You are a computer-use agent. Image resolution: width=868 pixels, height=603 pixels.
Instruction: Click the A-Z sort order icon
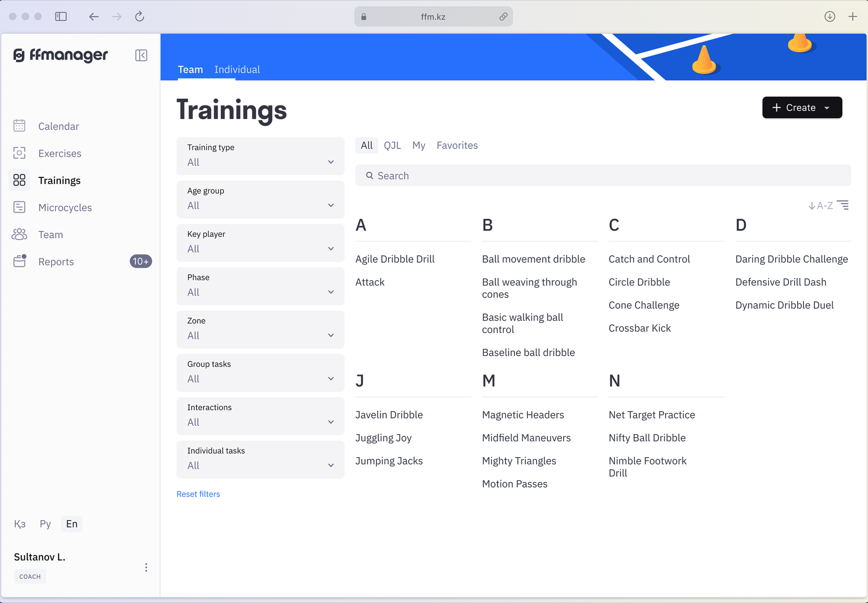click(x=821, y=206)
